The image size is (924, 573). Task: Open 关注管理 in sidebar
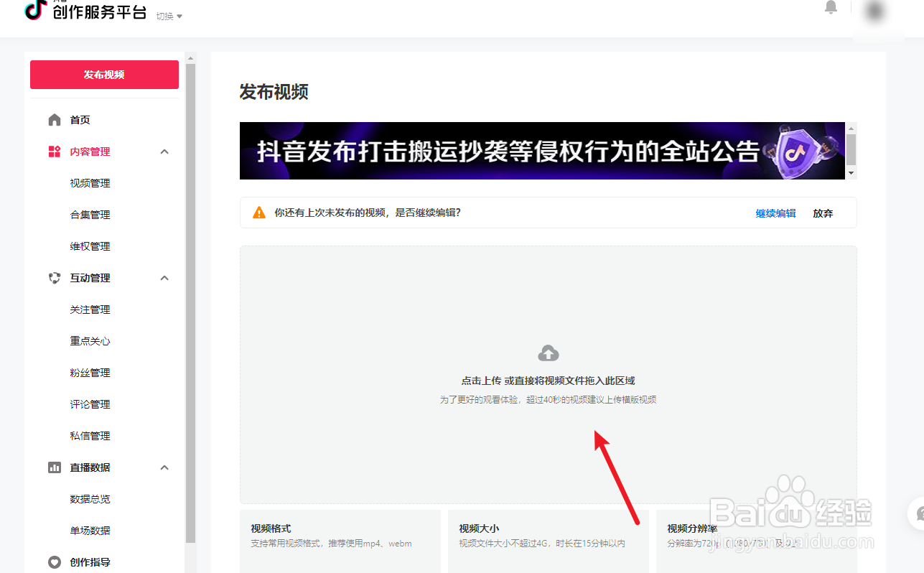click(90, 309)
